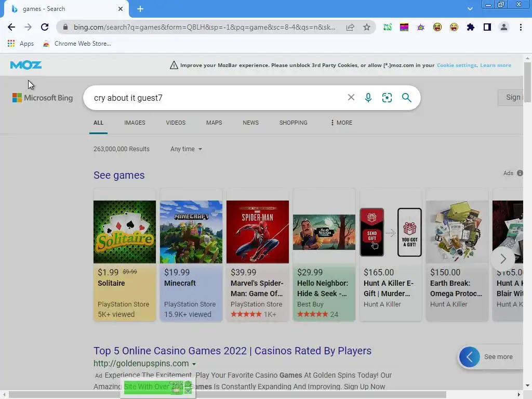Expand goldenupspins.com URL dropdown arrow

[194, 364]
